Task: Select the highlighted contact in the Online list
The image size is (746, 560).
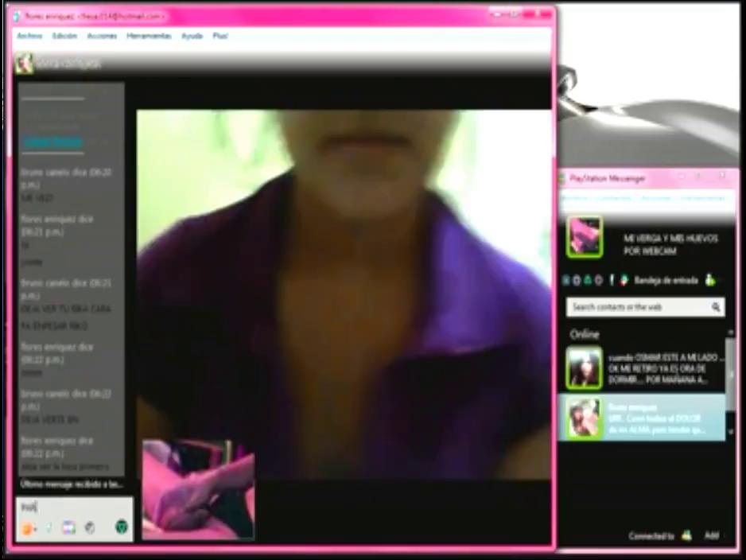Action: click(x=644, y=418)
